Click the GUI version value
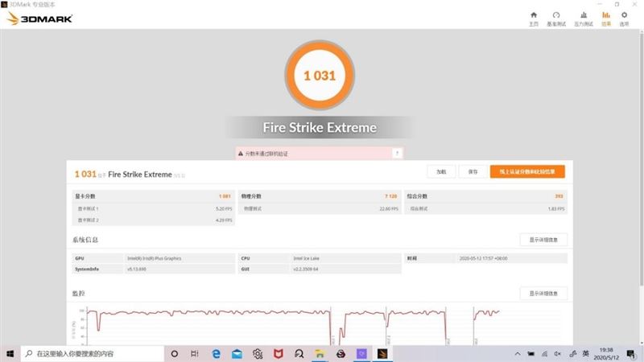Screen dimensions: 644x362 coord(306,269)
